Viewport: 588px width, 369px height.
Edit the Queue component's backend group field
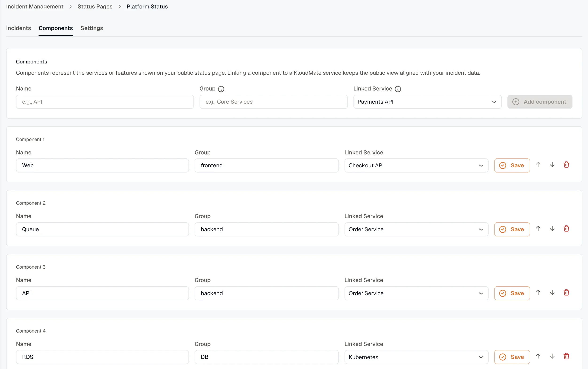267,229
